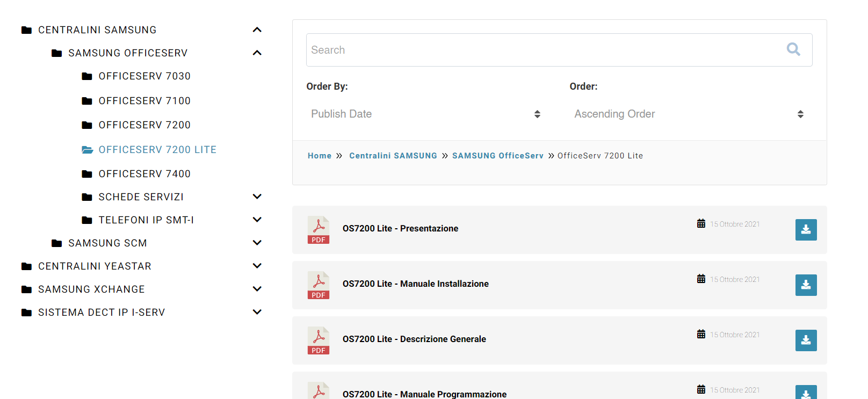Download OS7200 Lite - Manuale Installazione file

[x=806, y=285]
